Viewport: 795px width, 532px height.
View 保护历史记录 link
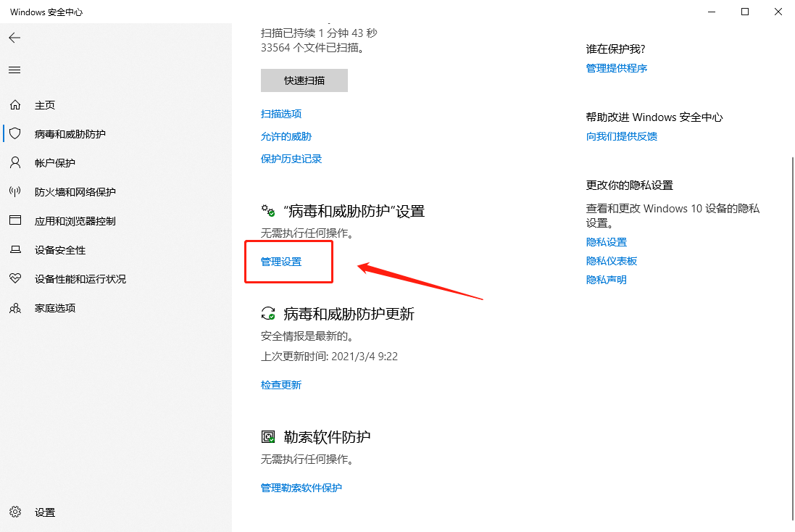tap(291, 159)
